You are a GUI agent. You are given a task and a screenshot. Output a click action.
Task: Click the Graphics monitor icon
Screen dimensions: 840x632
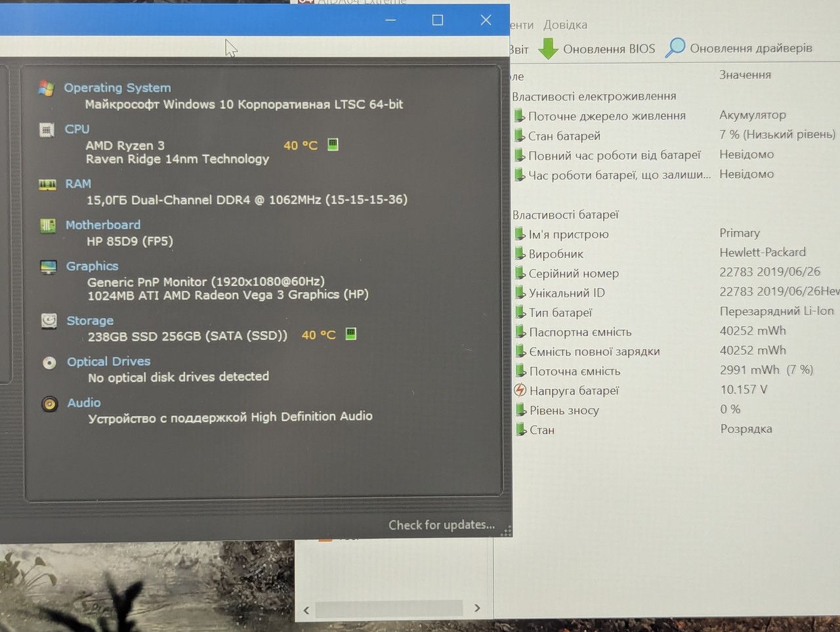point(49,267)
